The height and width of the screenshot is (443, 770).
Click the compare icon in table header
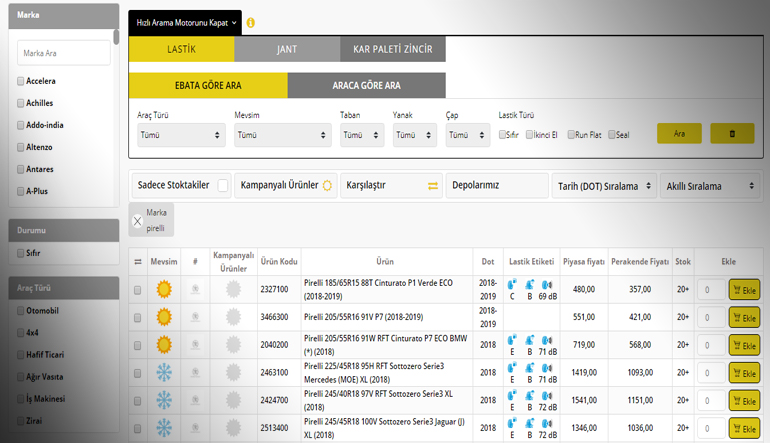[138, 262]
